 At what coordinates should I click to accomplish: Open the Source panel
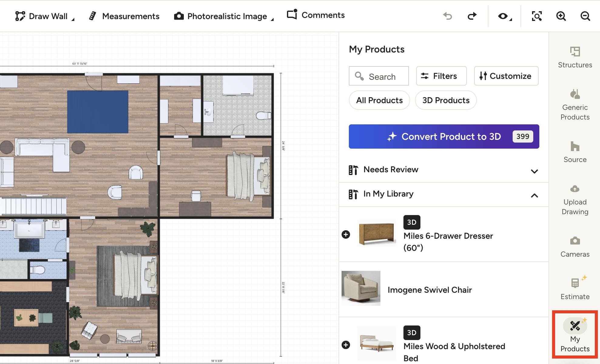(575, 152)
